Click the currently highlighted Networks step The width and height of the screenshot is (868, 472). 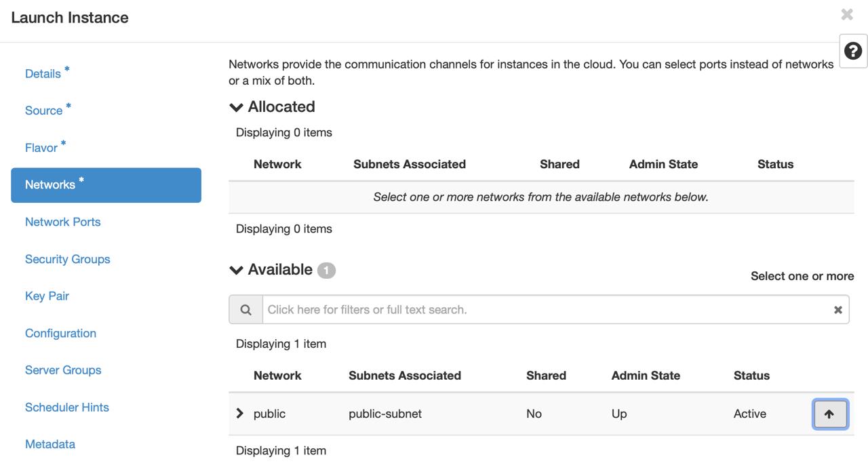tap(51, 184)
